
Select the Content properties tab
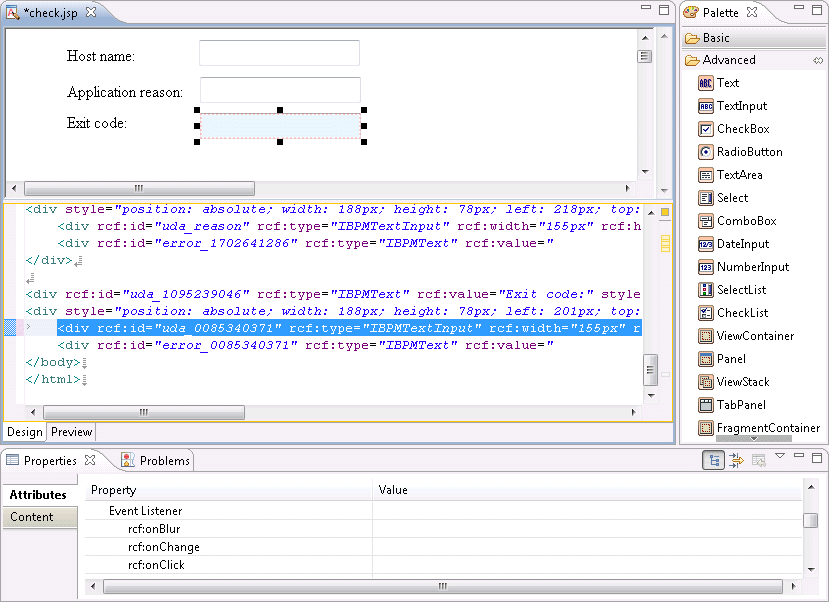(x=39, y=517)
